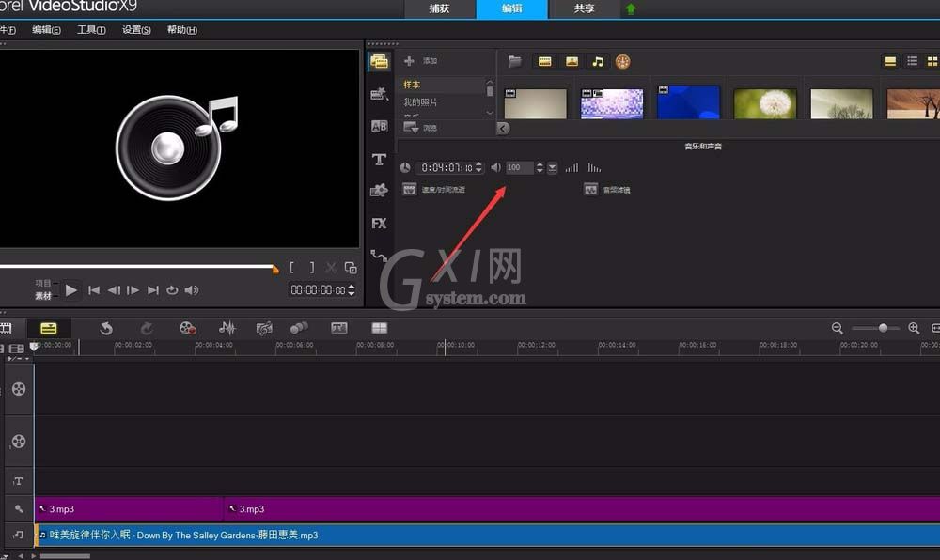Screen dimensions: 940x560
Task: Click the Redo arrow in timeline toolbar
Action: coord(147,328)
